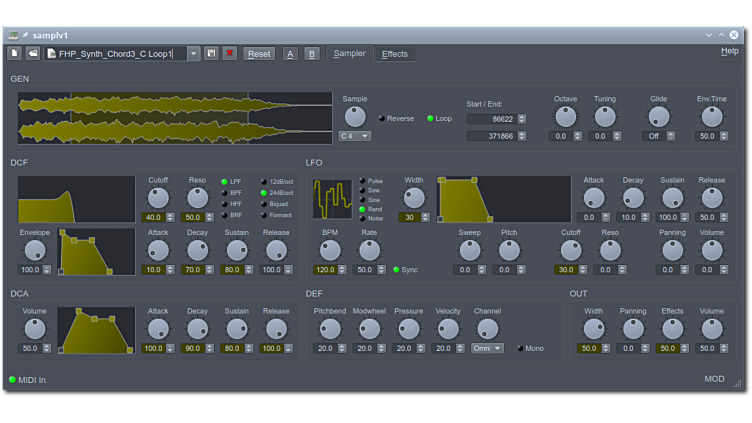Switch to the Effects tab

395,54
